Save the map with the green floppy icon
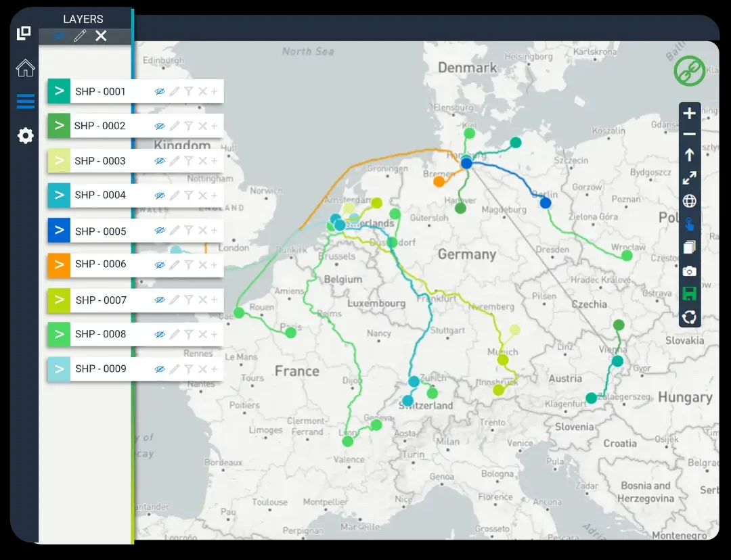This screenshot has height=560, width=731. pyautogui.click(x=689, y=294)
